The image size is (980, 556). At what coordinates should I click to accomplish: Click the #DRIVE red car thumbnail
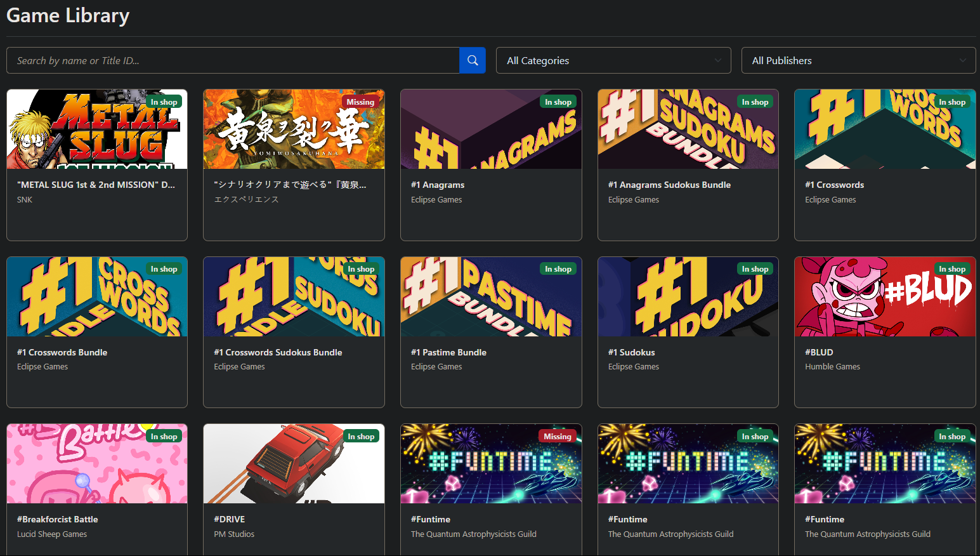pos(294,463)
